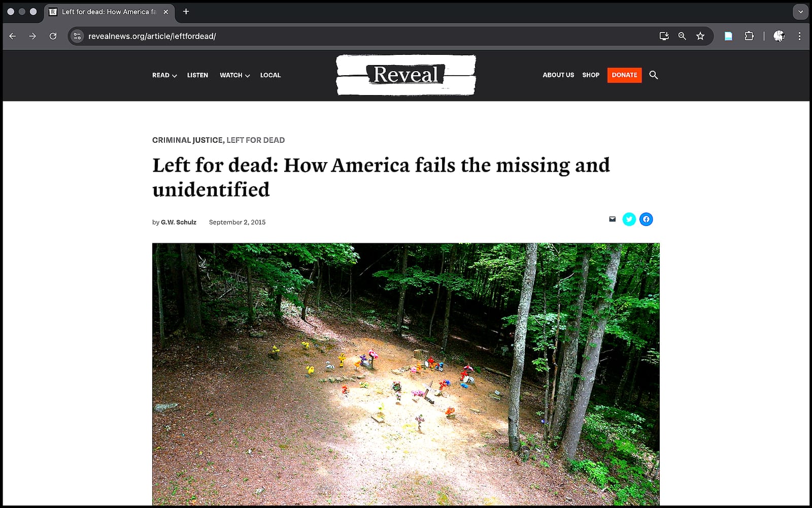This screenshot has height=508, width=812.
Task: View site information icon in address bar
Action: click(77, 36)
